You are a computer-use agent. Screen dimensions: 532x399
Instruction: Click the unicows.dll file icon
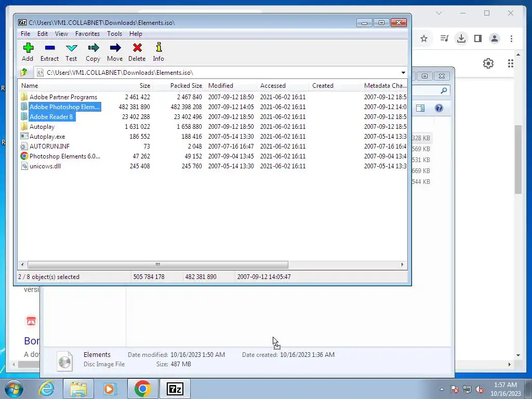click(x=24, y=166)
